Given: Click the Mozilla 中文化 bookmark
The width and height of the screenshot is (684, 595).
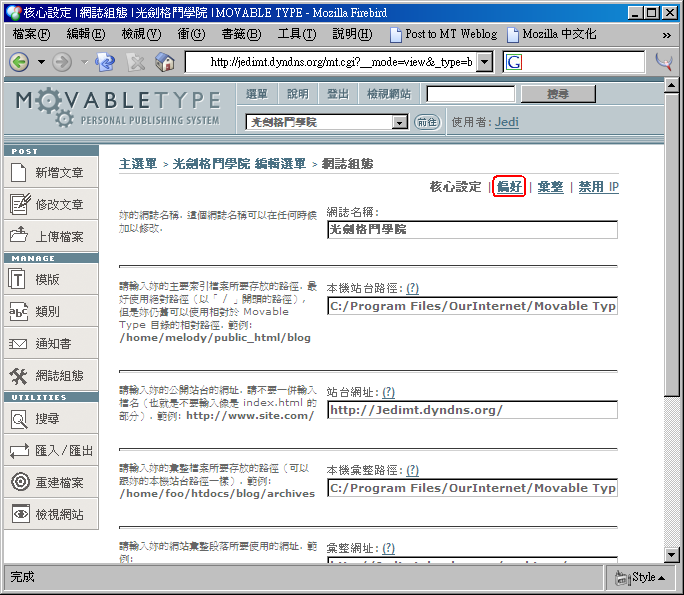Looking at the screenshot, I should point(552,34).
